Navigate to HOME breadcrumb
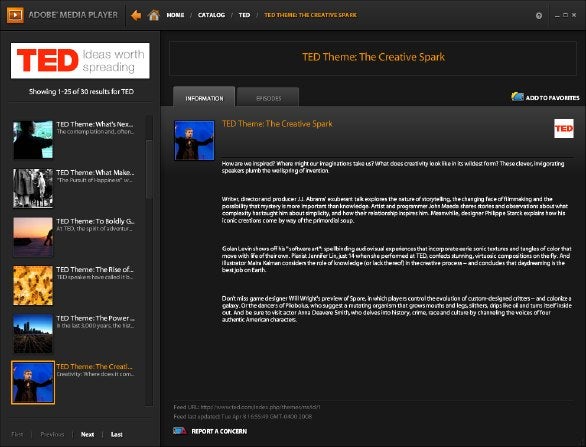Viewport: 586px width, 447px height. [x=175, y=15]
